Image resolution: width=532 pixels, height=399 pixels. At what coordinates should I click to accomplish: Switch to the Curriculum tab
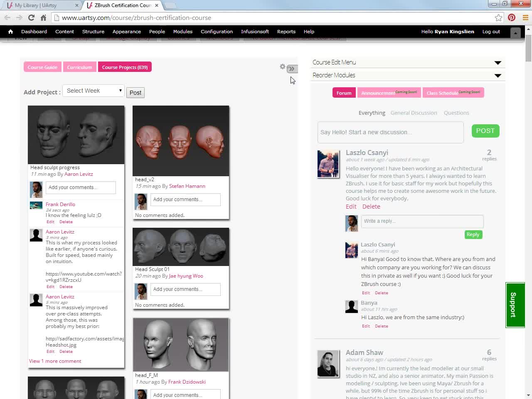pyautogui.click(x=79, y=67)
